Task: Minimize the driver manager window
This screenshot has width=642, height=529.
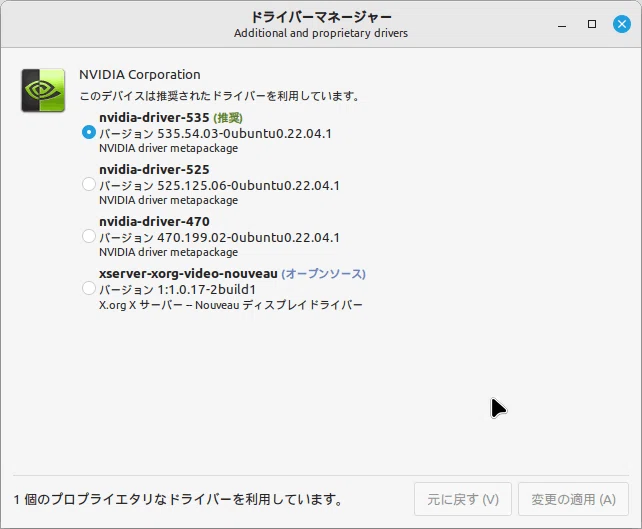Action: pyautogui.click(x=562, y=25)
